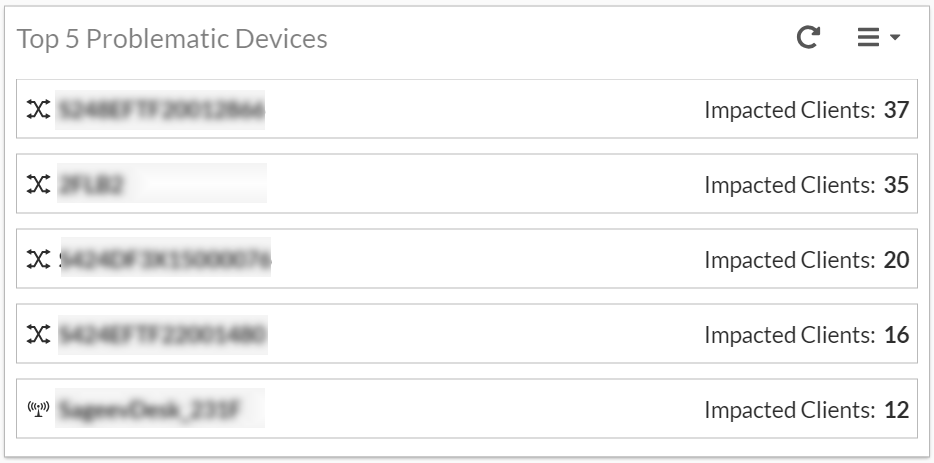
Task: Open the widget hamburger menu dropdown
Action: pyautogui.click(x=878, y=38)
